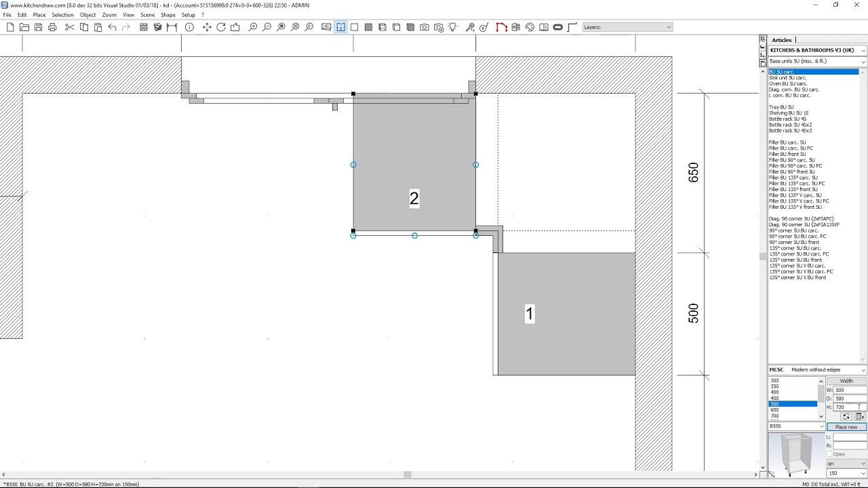Click the previous zoom magnifier icon
868x488 pixels.
(309, 27)
